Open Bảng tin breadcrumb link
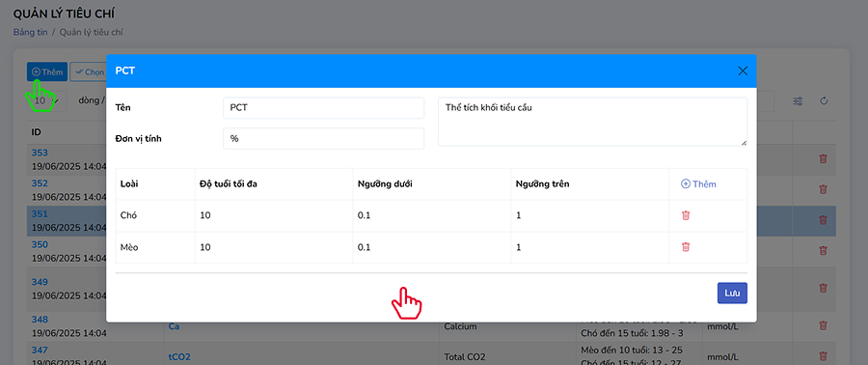868x365 pixels. (x=30, y=32)
